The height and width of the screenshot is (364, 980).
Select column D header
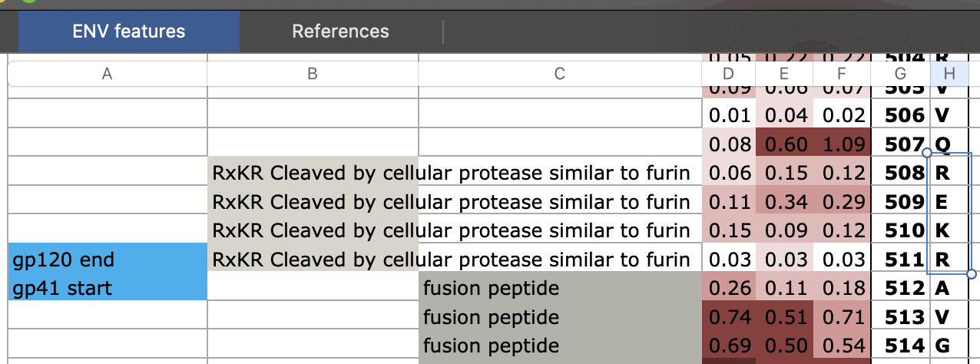(729, 74)
